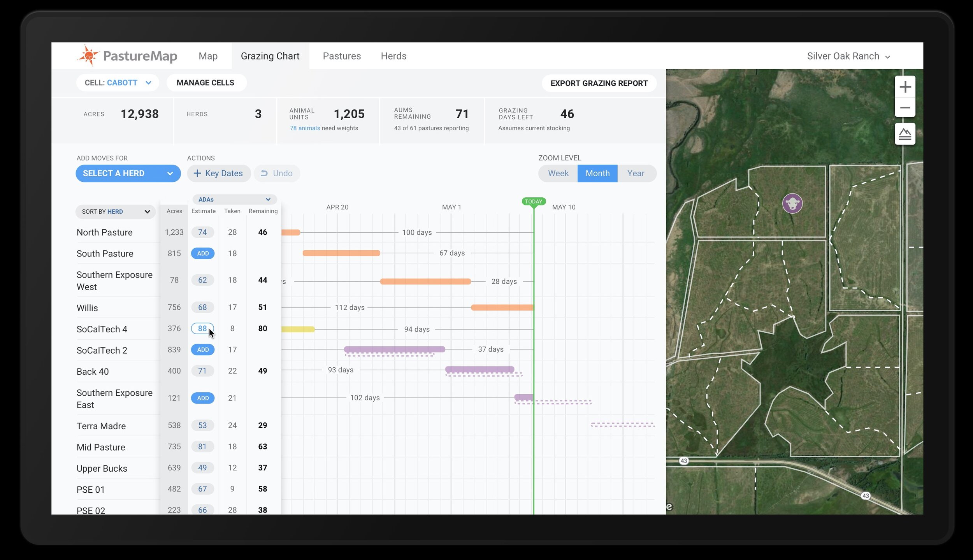The image size is (973, 560).
Task: Edit Willis estimate 68
Action: pos(202,307)
